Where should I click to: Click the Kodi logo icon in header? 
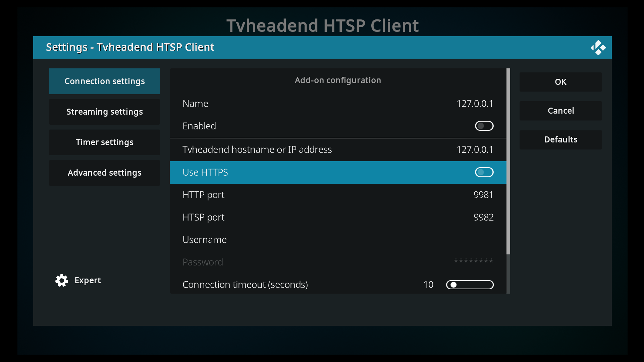(598, 48)
